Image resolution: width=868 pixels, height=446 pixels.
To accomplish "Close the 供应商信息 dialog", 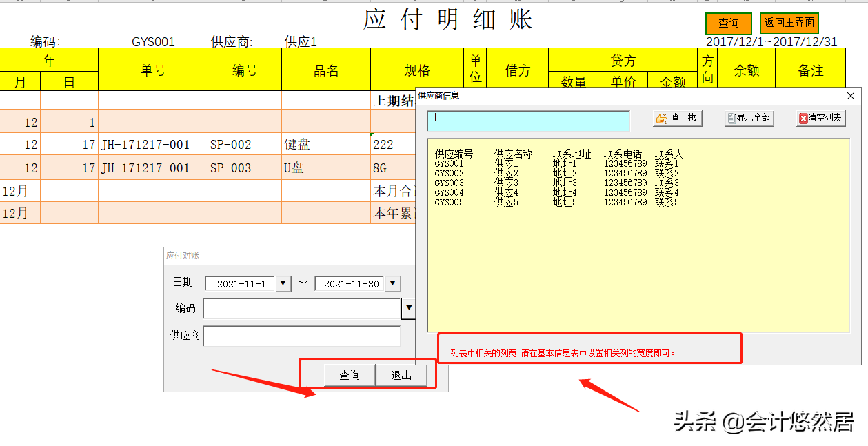I will [x=851, y=96].
